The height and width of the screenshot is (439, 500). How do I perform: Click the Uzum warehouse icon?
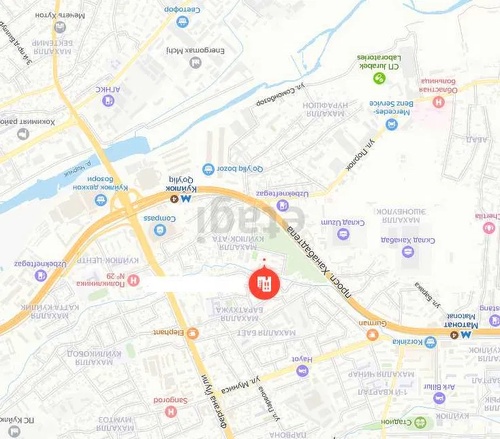click(x=343, y=234)
